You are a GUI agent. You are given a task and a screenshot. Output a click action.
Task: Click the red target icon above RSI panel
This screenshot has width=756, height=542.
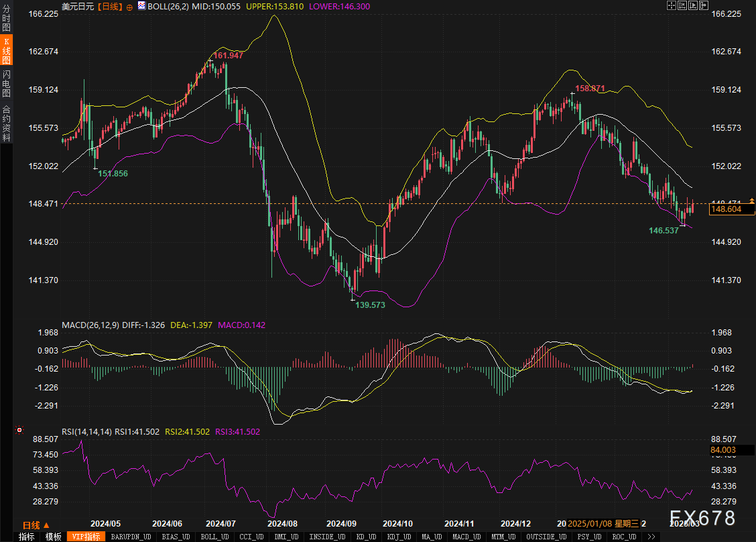click(x=19, y=429)
